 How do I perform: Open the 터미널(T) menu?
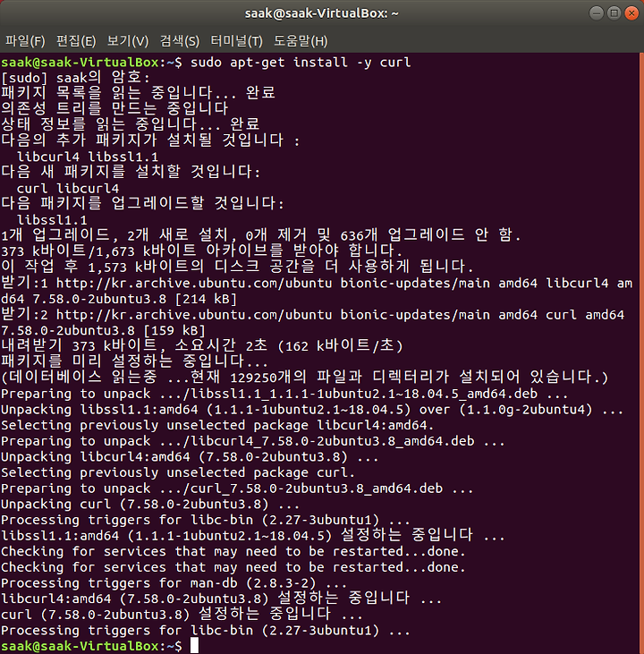(236, 41)
